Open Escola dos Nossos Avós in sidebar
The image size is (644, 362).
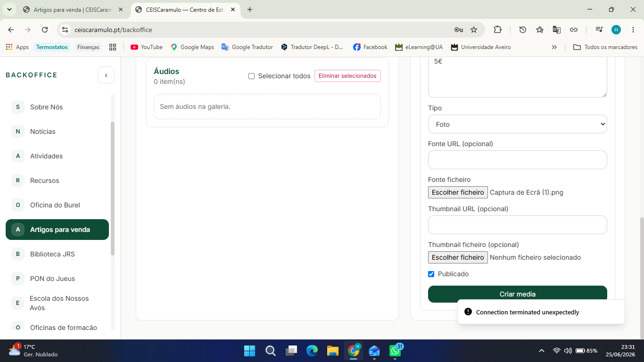pos(57,303)
